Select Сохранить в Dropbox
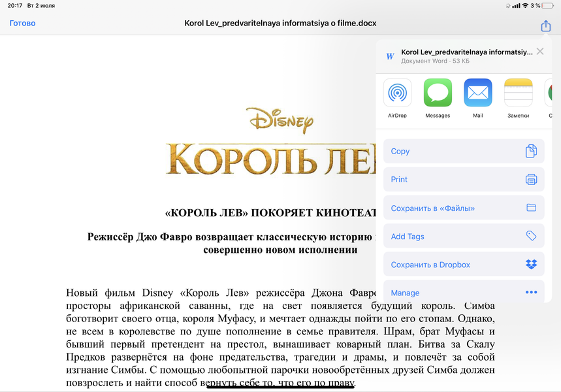Image resolution: width=561 pixels, height=392 pixels. [x=464, y=264]
